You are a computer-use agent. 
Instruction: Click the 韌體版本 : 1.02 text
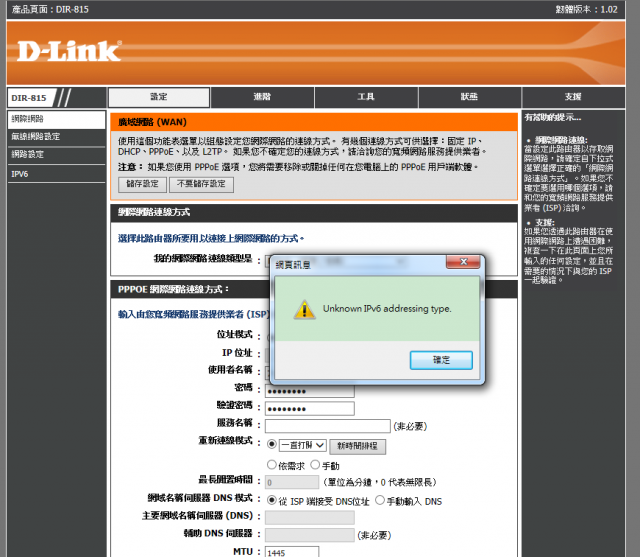[586, 9]
